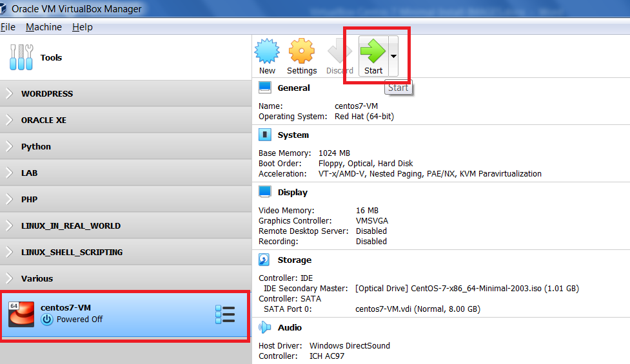
Task: Click the green Start arrow icon
Action: click(x=373, y=50)
